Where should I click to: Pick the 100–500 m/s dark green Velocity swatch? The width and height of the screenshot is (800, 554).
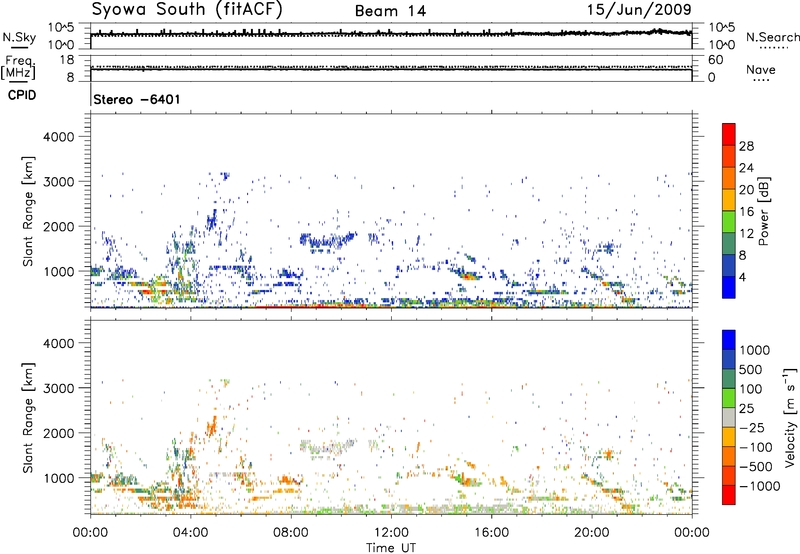(x=729, y=379)
